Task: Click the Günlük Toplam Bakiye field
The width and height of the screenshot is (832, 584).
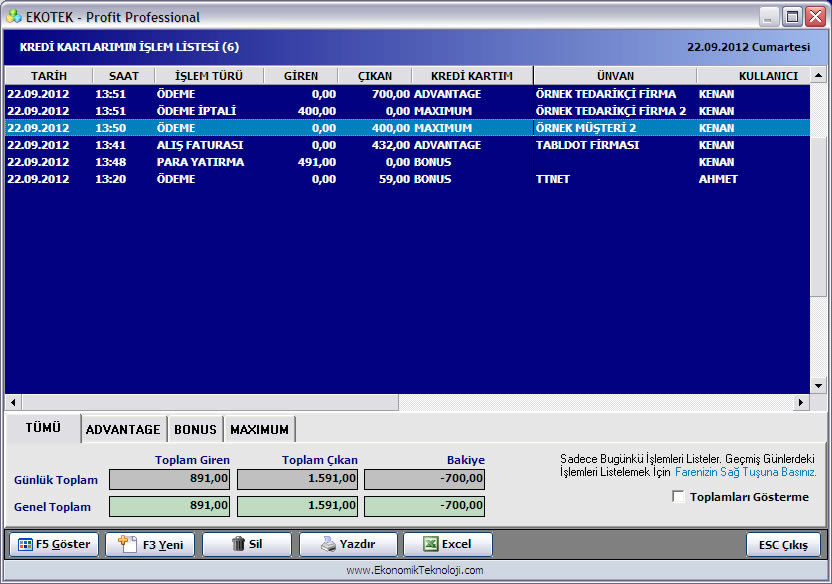Action: point(424,479)
